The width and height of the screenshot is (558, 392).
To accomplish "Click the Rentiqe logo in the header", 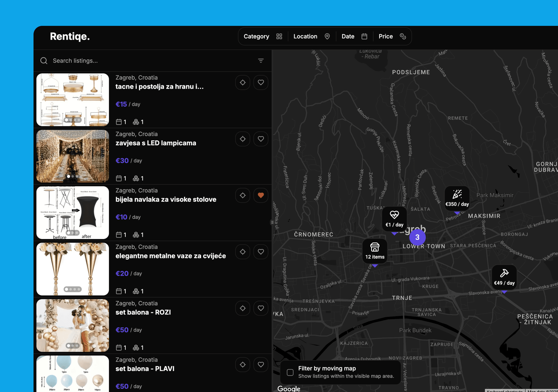I will [70, 36].
